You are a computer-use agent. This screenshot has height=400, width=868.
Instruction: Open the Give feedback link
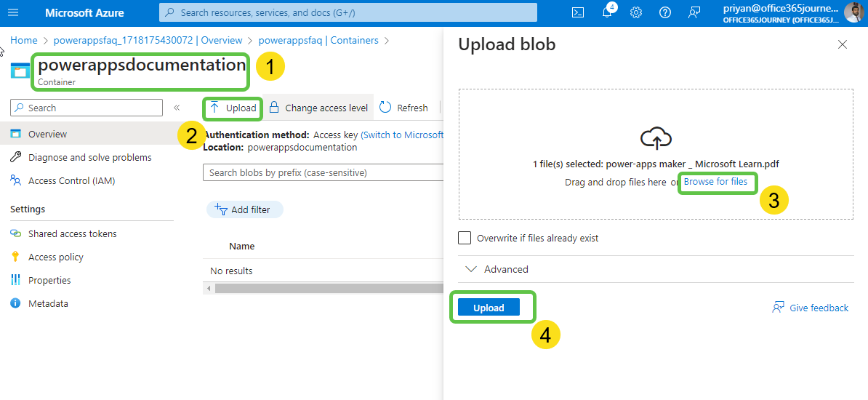coord(810,308)
